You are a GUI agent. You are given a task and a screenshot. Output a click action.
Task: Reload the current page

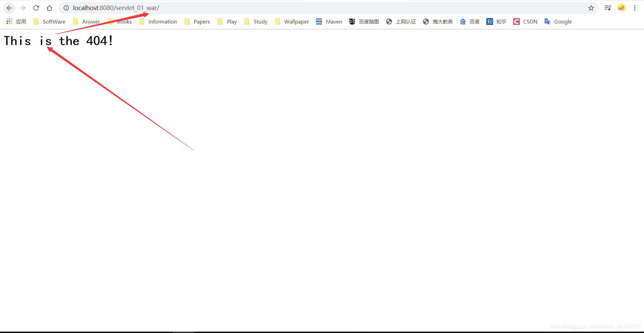(36, 8)
